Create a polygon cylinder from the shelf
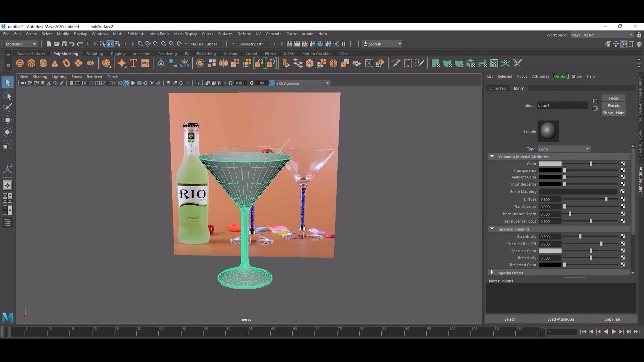Image resolution: width=644 pixels, height=362 pixels. pyautogui.click(x=43, y=63)
